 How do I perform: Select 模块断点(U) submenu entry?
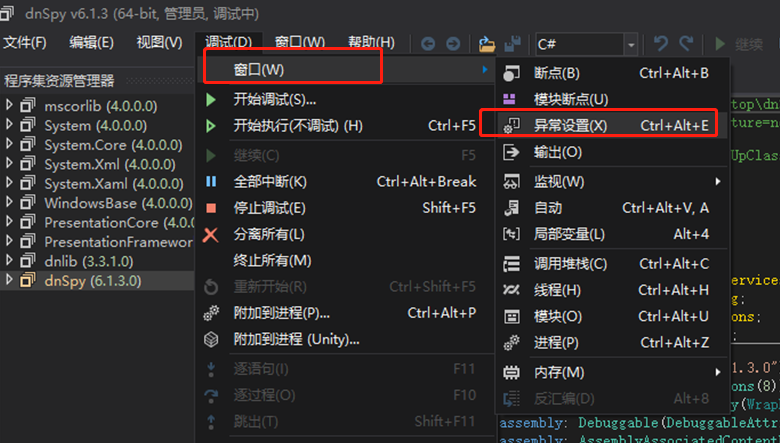612,99
